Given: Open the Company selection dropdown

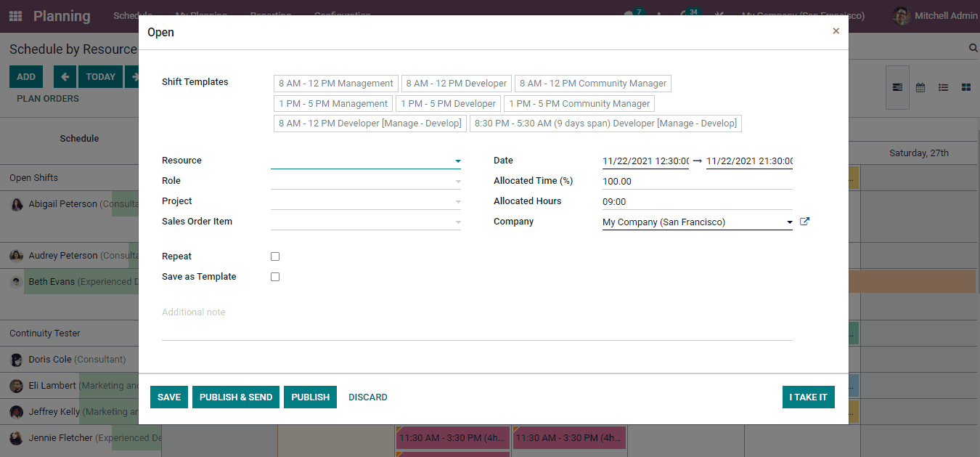Looking at the screenshot, I should pyautogui.click(x=789, y=222).
